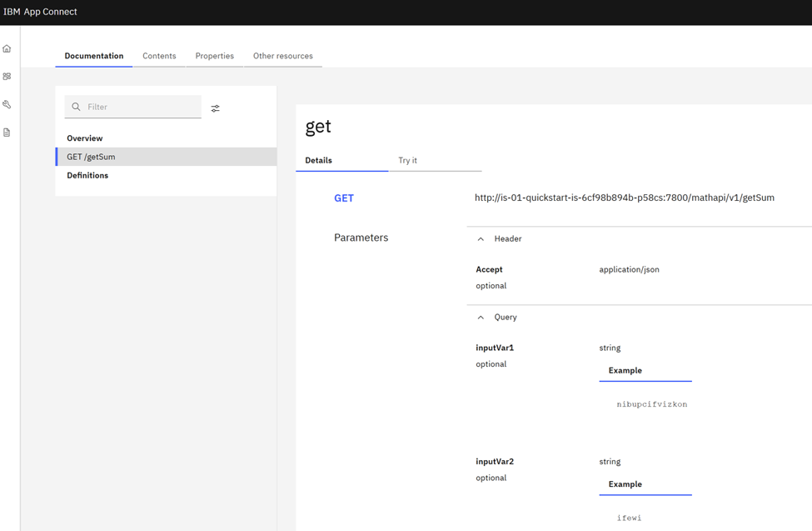
Task: Open the dashboard grid icon in sidebar
Action: click(x=7, y=77)
